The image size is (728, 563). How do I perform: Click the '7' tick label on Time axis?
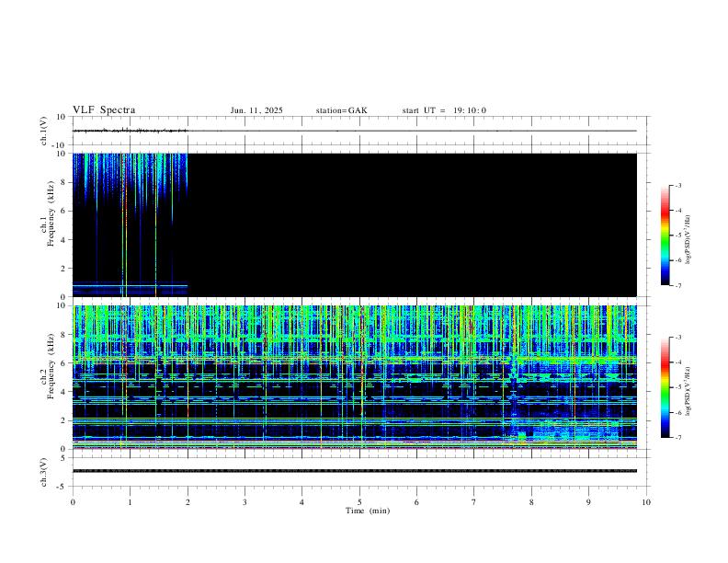click(474, 502)
